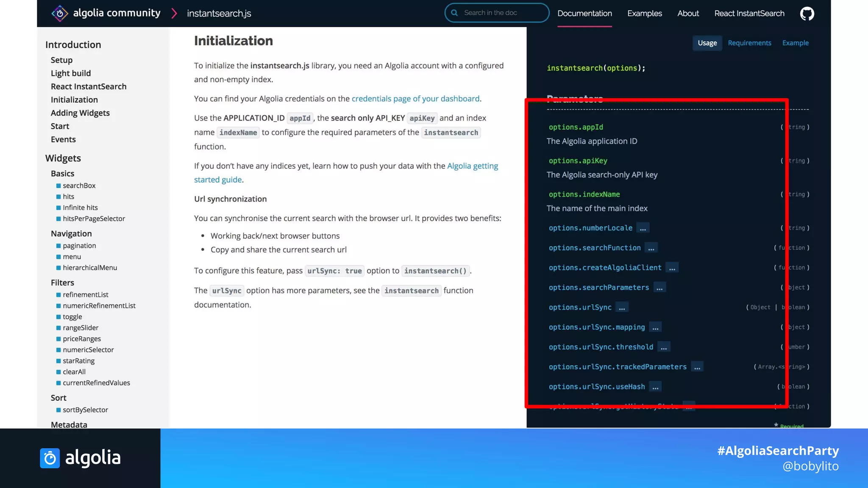Switch to the Requirements tab
Viewport: 868px width, 488px height.
pyautogui.click(x=749, y=43)
